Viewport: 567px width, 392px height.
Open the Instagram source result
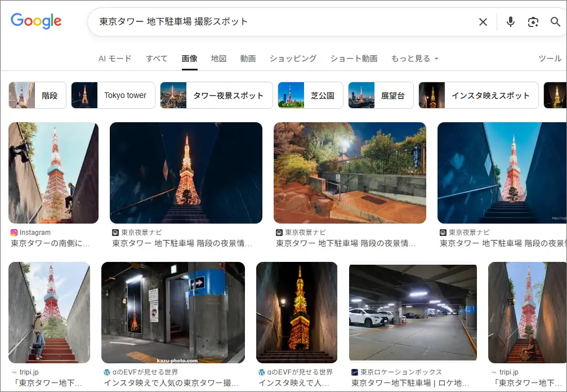coord(53,173)
